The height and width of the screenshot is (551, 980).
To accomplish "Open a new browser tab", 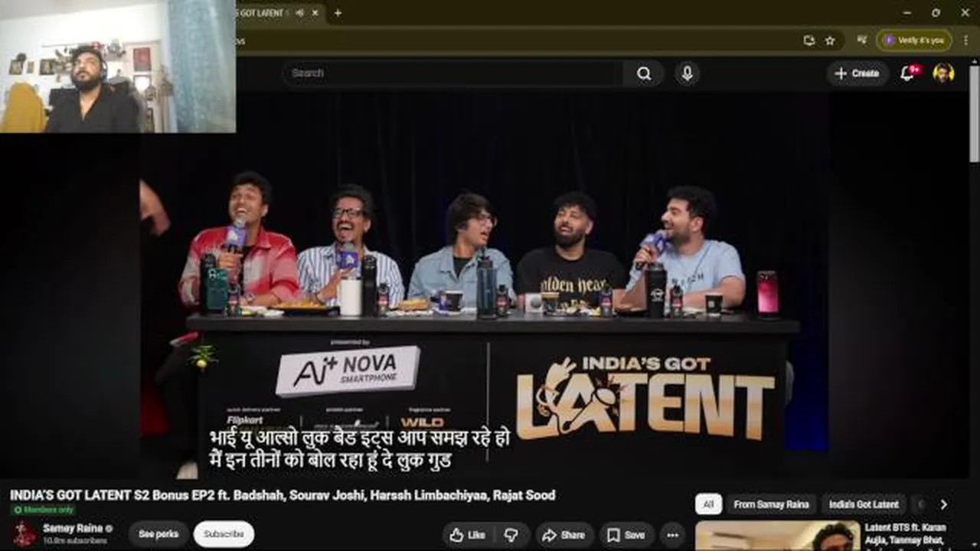I will (338, 13).
